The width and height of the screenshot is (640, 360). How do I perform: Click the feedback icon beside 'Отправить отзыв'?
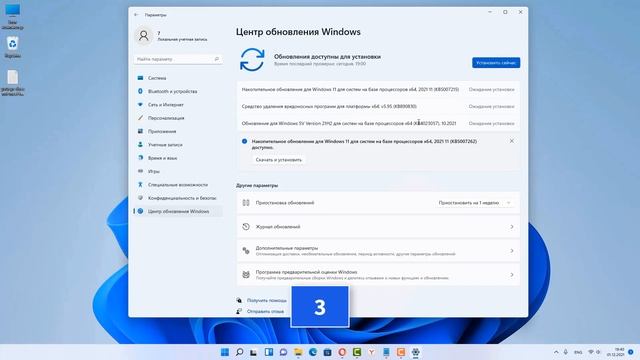click(239, 311)
